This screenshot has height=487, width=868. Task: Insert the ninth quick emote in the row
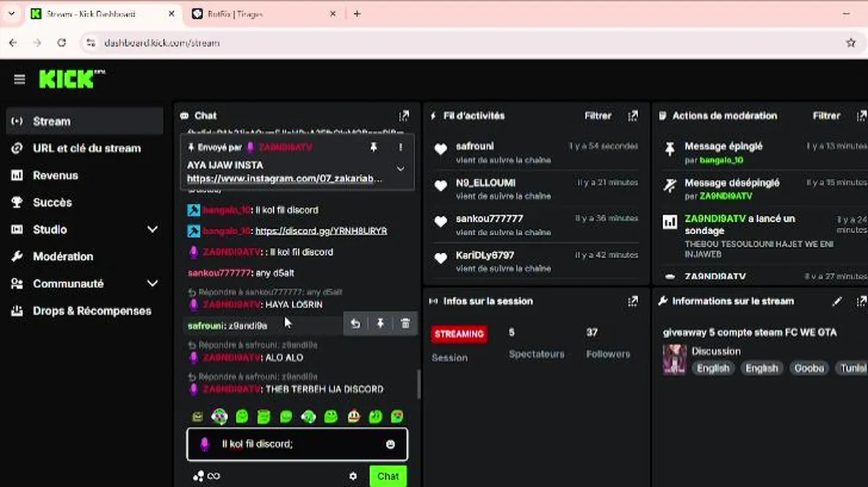click(x=376, y=417)
